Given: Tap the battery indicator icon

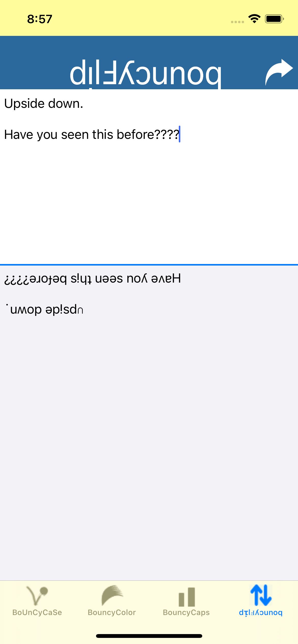Looking at the screenshot, I should (x=275, y=19).
